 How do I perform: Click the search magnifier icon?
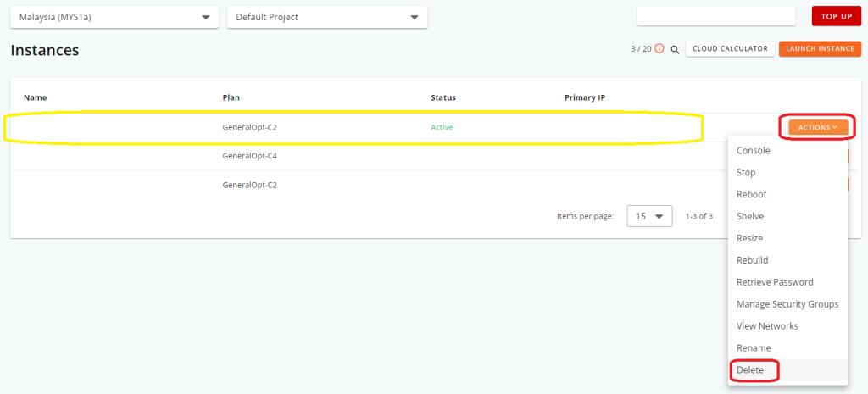(675, 49)
